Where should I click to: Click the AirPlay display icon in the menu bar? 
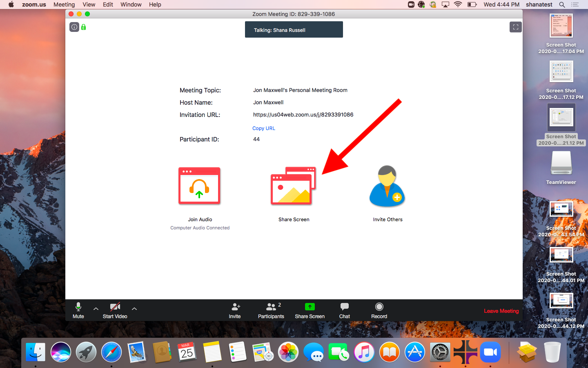[x=445, y=4]
